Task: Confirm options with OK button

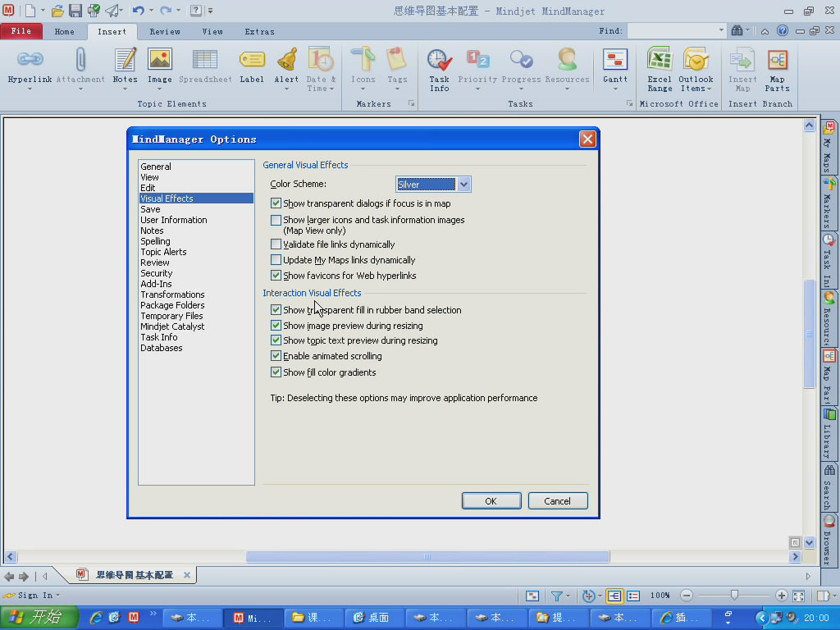Action: coord(491,501)
